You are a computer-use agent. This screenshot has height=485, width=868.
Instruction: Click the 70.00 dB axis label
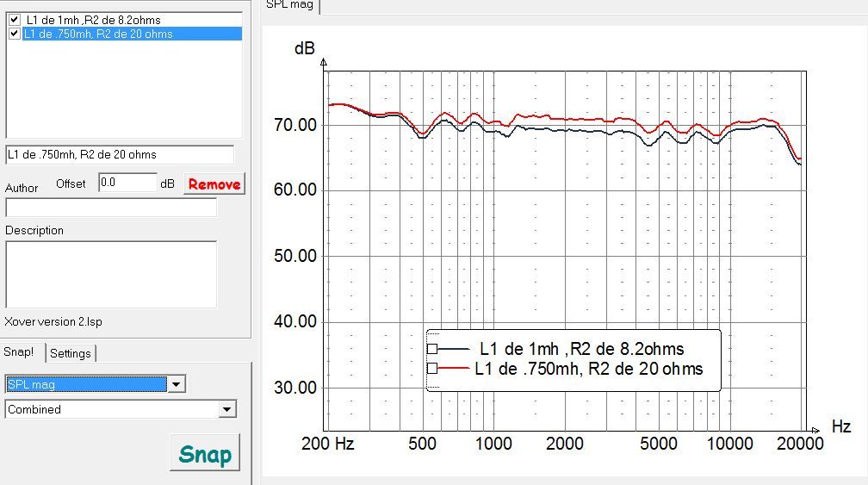pos(295,125)
